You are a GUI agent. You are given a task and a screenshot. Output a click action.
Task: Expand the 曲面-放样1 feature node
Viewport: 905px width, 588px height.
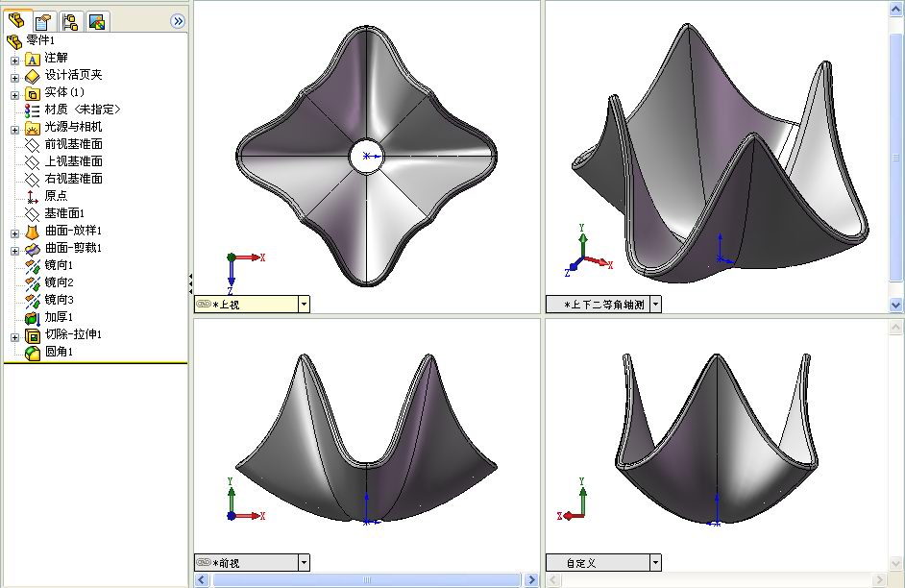coord(14,233)
